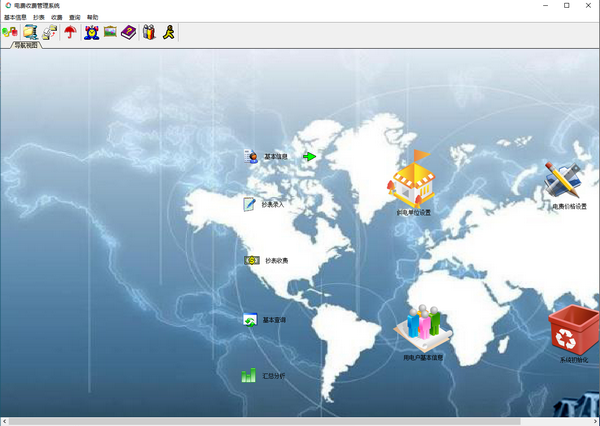Open the 抄表 menu
The image size is (600, 426).
coord(39,17)
